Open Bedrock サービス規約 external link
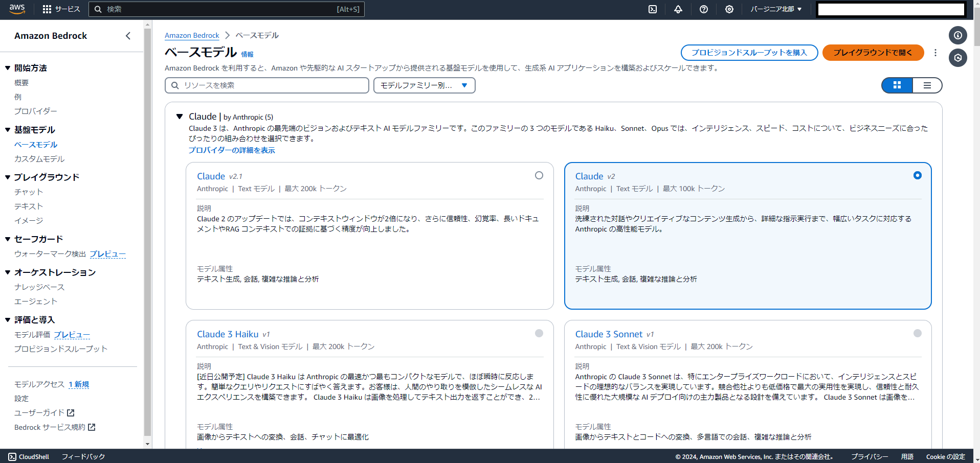Screen dimensions: 980x463 (55, 427)
